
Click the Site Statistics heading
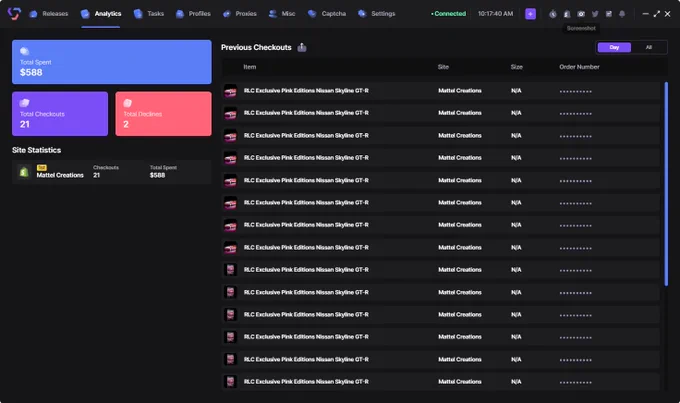[x=36, y=150]
